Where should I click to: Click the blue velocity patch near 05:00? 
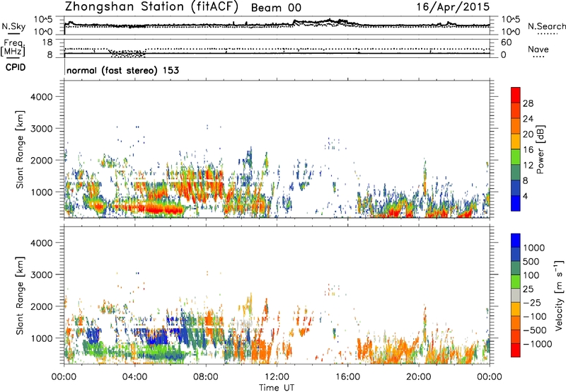[x=158, y=337]
